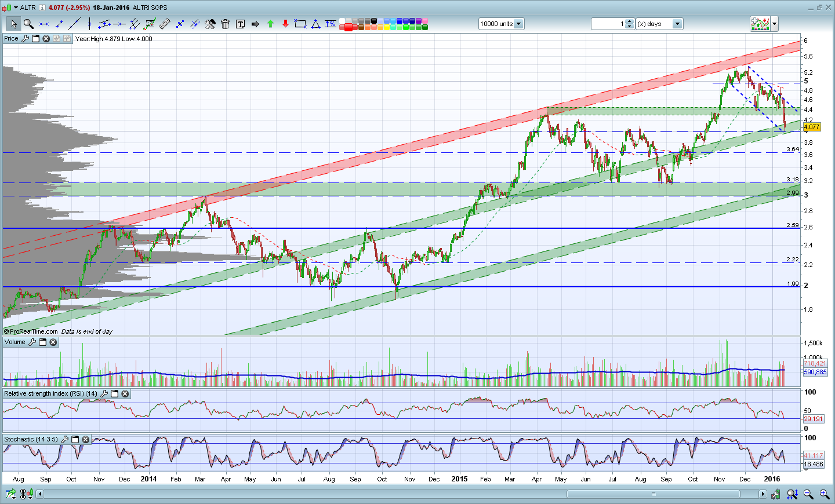Insert a green up arrow marker
This screenshot has width=835, height=504.
point(270,24)
